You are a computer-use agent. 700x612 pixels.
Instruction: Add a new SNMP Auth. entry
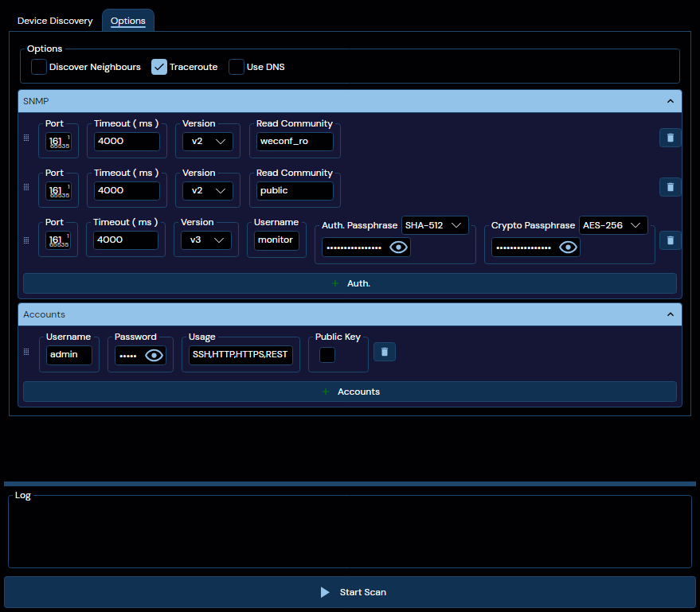coord(350,283)
